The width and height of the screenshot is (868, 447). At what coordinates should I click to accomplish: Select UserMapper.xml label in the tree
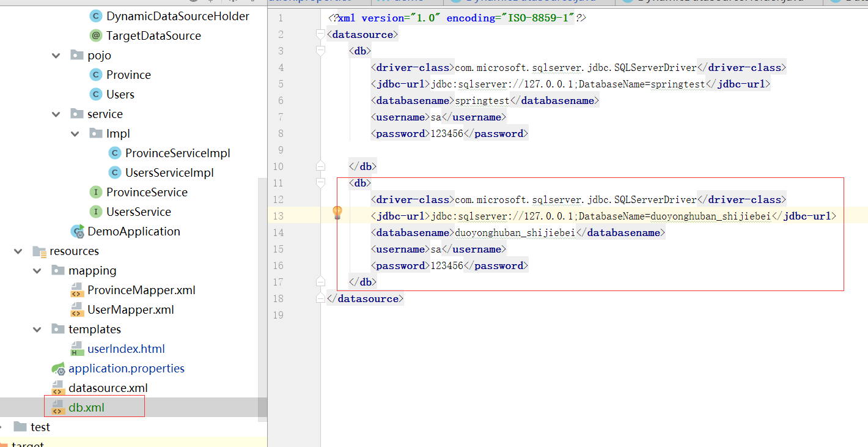pos(131,309)
